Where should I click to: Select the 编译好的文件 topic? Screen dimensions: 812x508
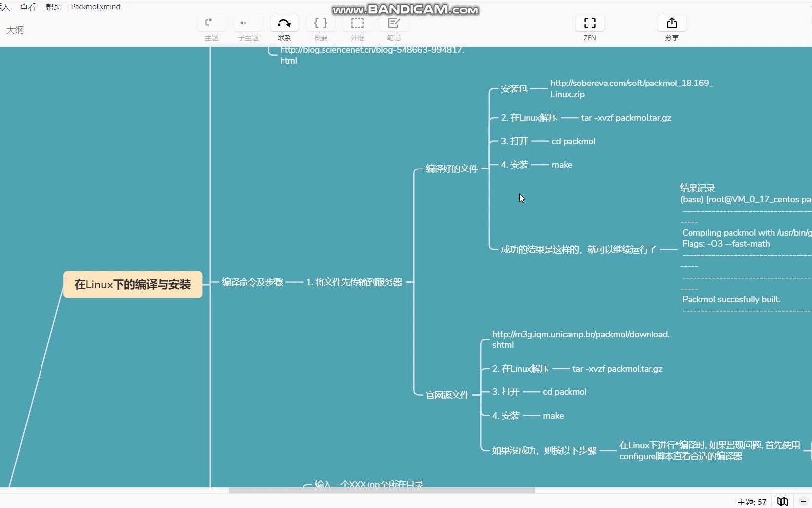tap(452, 169)
